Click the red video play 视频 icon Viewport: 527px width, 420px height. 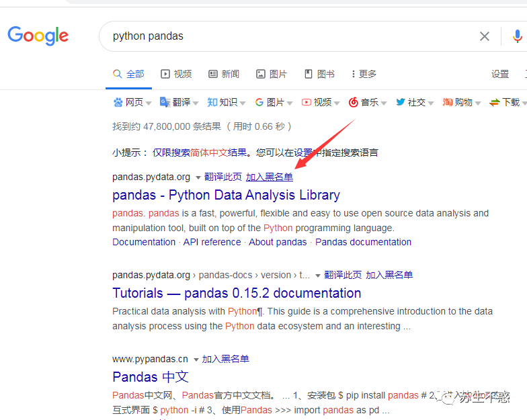(307, 102)
